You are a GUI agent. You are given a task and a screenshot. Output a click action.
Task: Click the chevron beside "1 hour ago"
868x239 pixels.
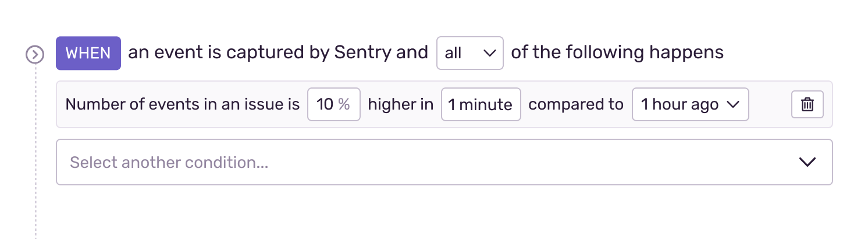(x=733, y=104)
